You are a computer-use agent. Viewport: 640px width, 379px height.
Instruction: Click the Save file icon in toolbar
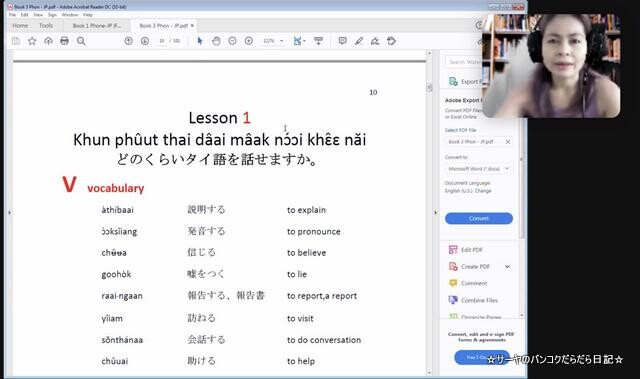tap(16, 41)
